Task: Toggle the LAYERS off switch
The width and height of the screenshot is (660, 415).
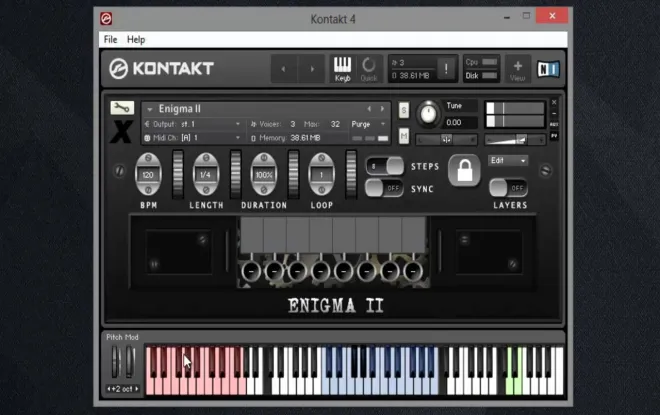Action: 508,188
